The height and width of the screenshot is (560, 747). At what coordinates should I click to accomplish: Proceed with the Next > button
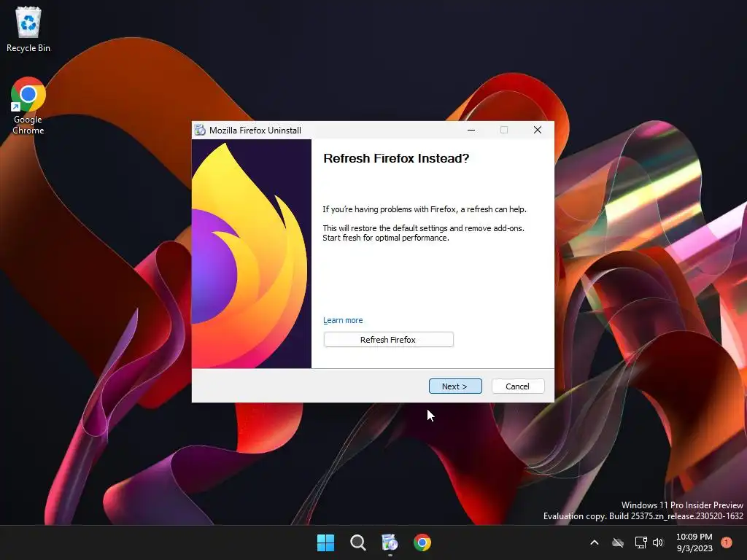click(455, 386)
